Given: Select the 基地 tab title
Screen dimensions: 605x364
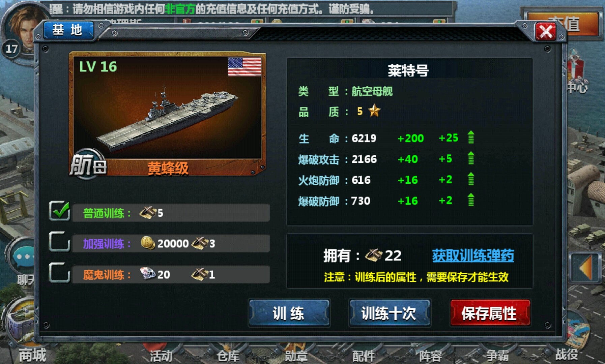Looking at the screenshot, I should click(x=67, y=30).
